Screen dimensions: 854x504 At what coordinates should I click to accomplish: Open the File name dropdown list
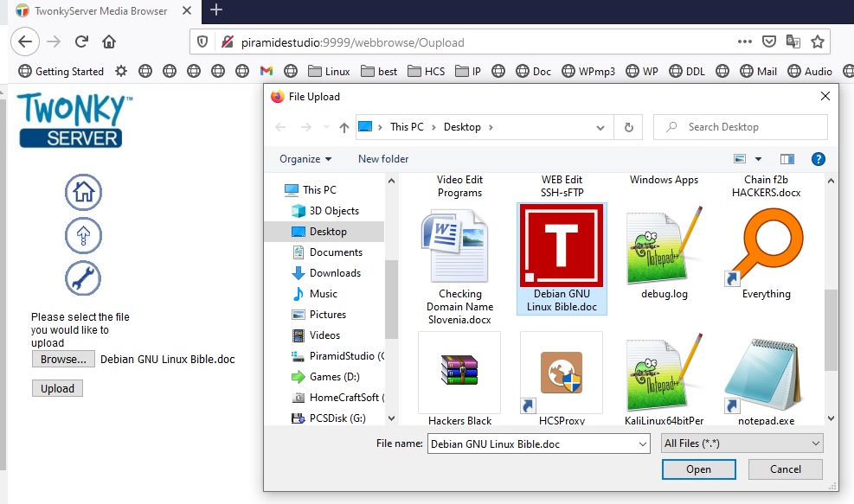[643, 444]
